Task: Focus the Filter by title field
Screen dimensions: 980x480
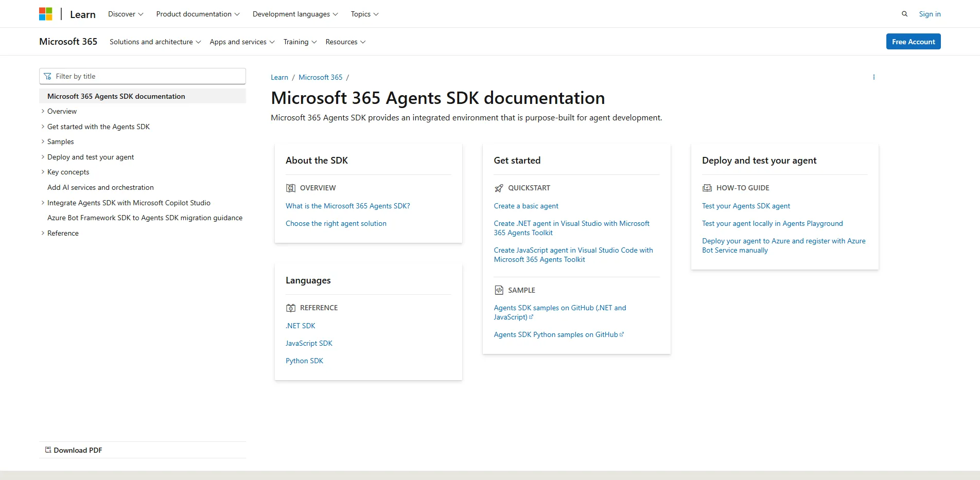Action: [x=143, y=76]
